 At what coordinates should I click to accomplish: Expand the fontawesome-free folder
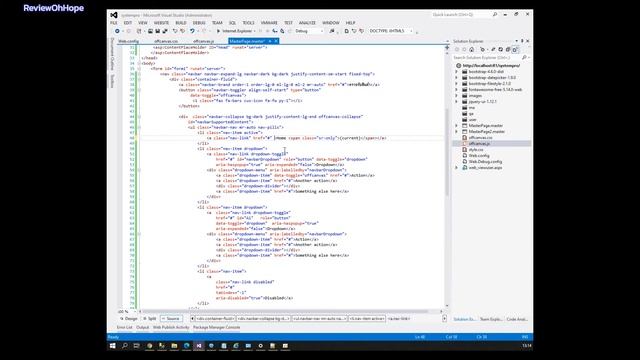click(x=457, y=90)
